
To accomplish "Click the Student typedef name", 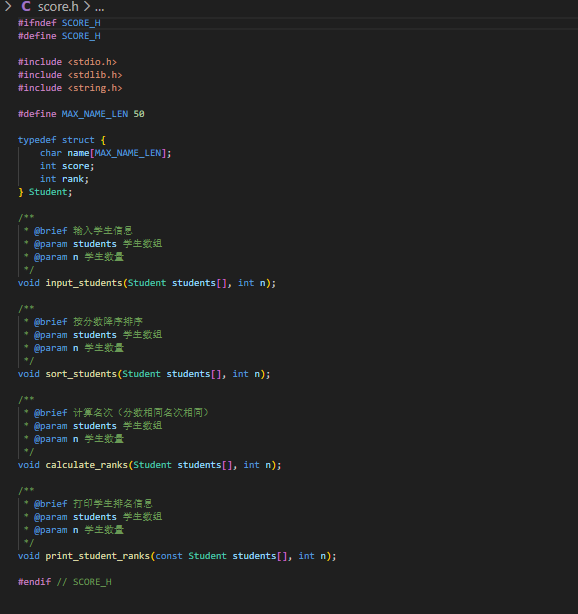I will coord(48,192).
